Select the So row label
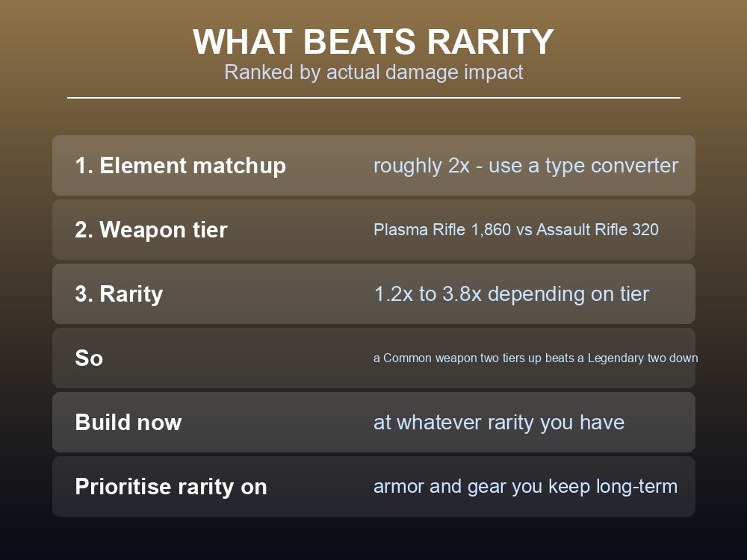Viewport: 747px width, 560px height. tap(89, 358)
